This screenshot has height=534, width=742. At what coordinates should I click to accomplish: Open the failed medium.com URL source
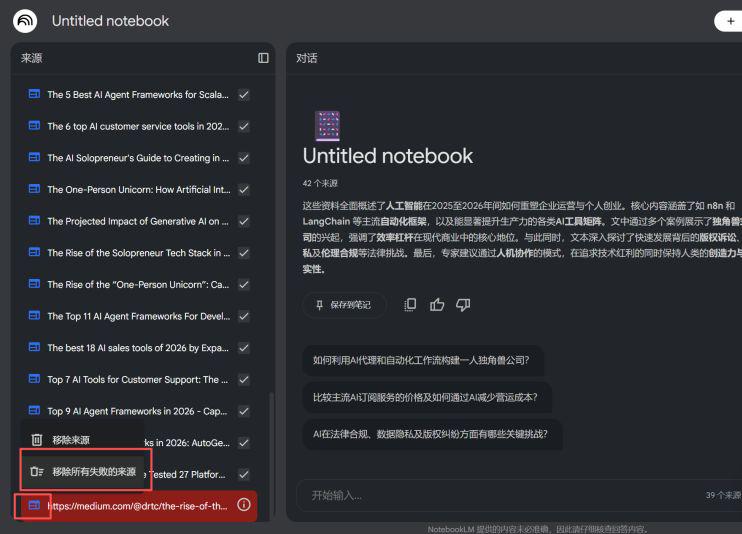pyautogui.click(x=137, y=506)
